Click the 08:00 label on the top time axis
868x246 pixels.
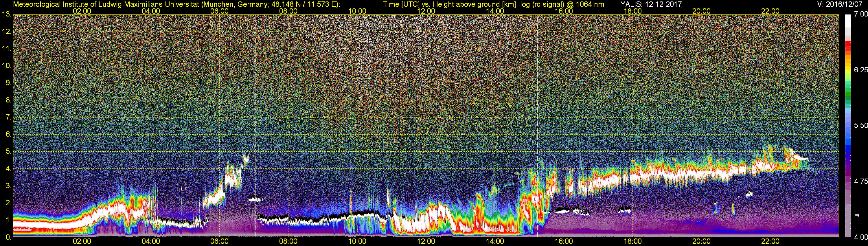point(288,11)
